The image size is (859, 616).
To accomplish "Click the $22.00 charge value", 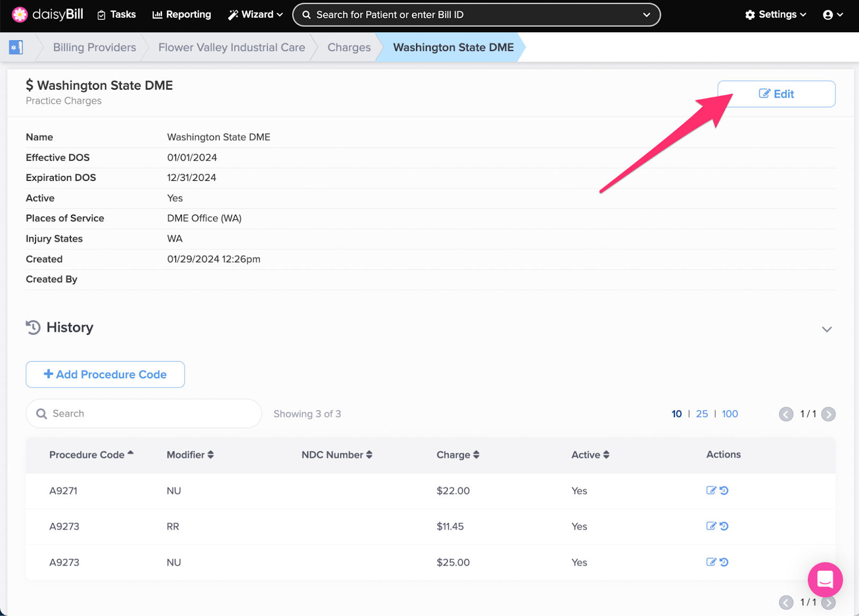I will (453, 490).
